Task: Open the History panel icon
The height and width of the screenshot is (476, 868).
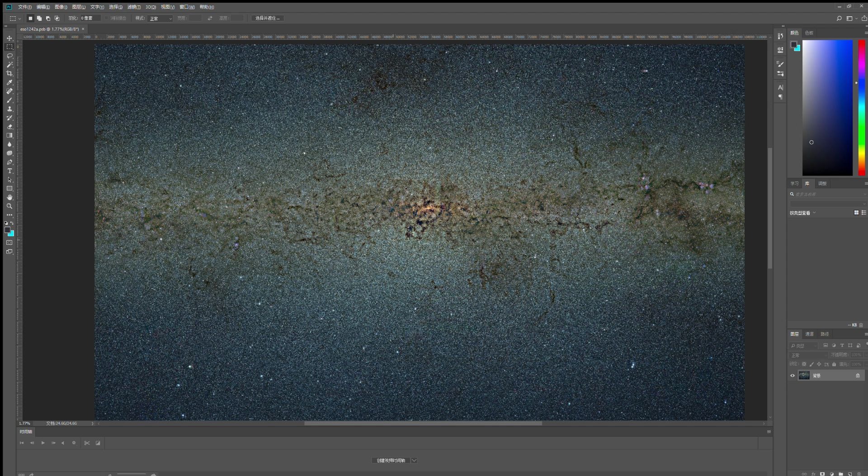Action: [780, 36]
